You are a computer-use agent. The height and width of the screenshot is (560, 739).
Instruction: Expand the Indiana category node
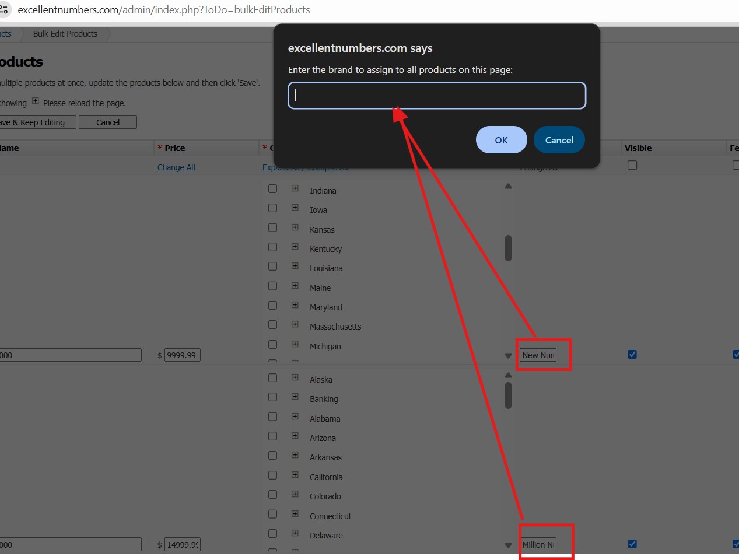click(295, 188)
